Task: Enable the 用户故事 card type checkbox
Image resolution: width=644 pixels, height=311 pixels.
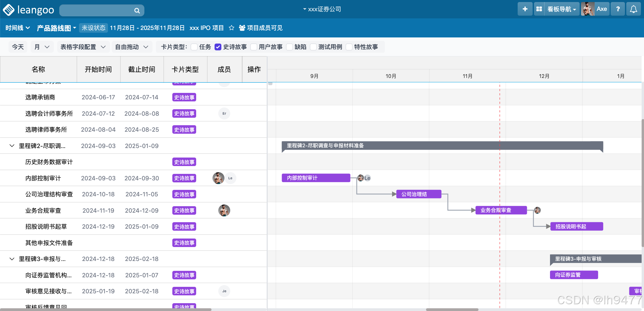Action: [x=254, y=47]
